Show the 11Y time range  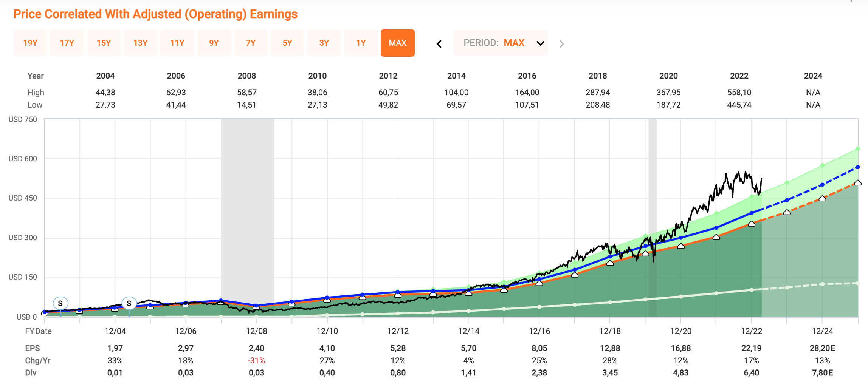coord(177,43)
